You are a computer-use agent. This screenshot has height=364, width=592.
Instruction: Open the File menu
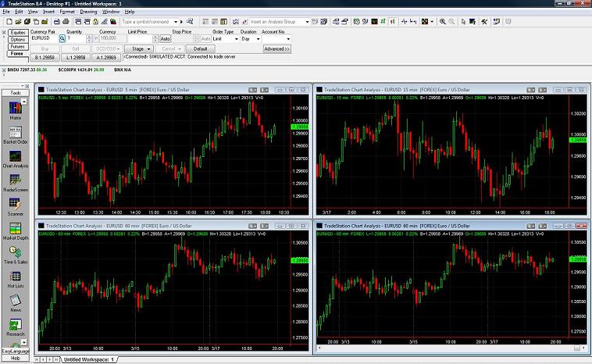6,12
